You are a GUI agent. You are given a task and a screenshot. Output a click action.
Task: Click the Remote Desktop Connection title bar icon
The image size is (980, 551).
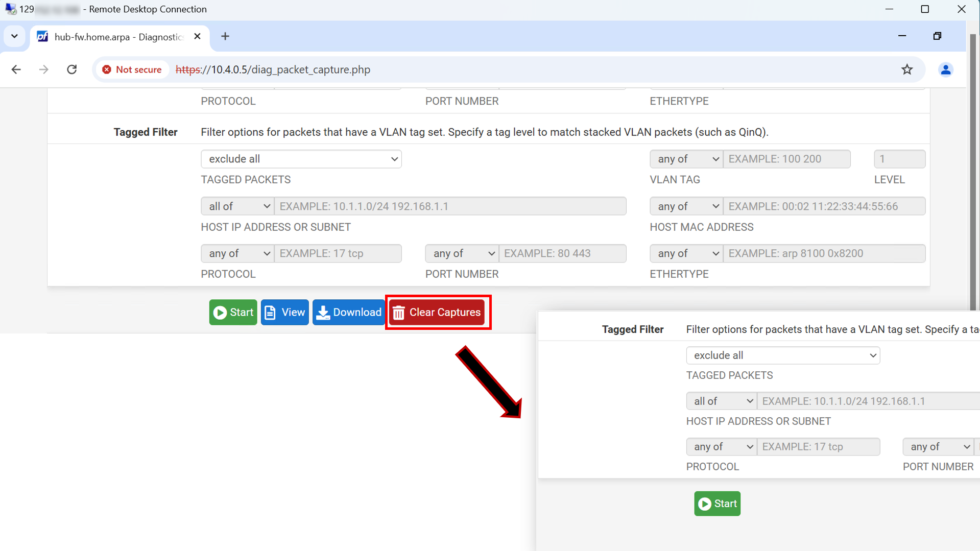pos(10,9)
